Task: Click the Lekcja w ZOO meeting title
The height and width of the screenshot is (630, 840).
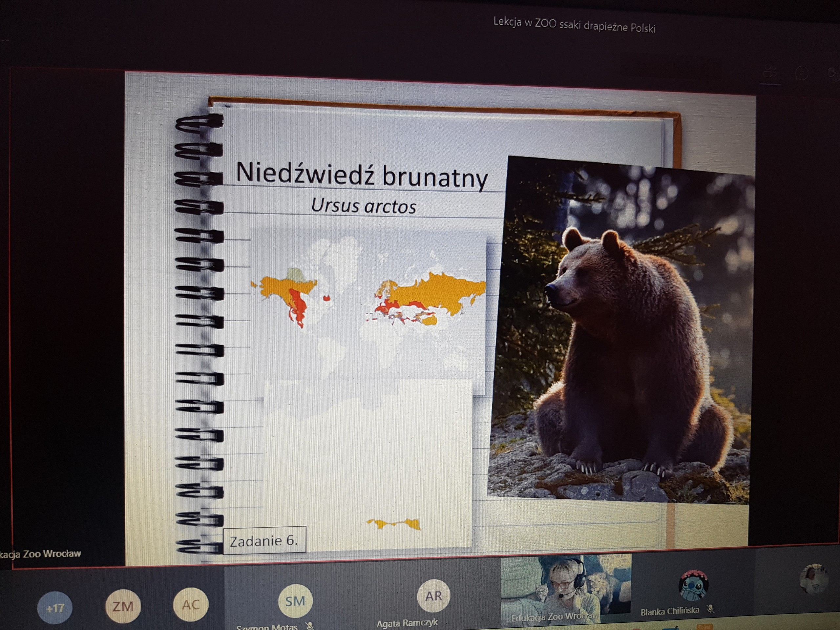Action: (x=574, y=24)
